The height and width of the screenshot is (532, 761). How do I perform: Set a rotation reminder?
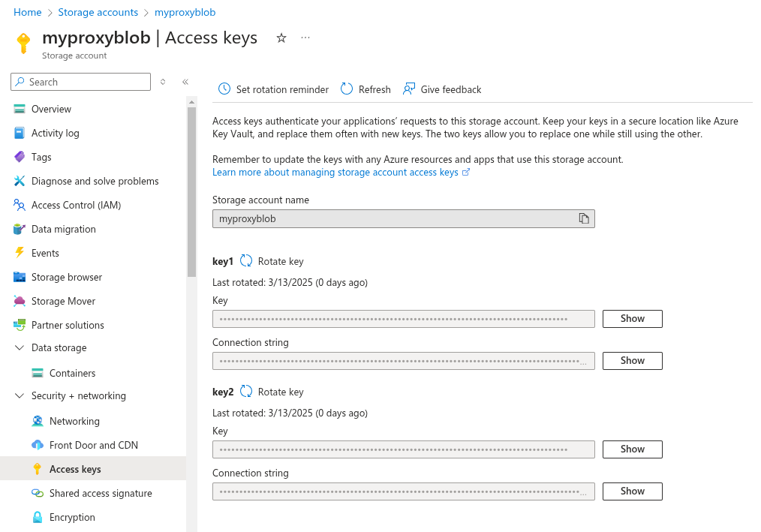272,89
